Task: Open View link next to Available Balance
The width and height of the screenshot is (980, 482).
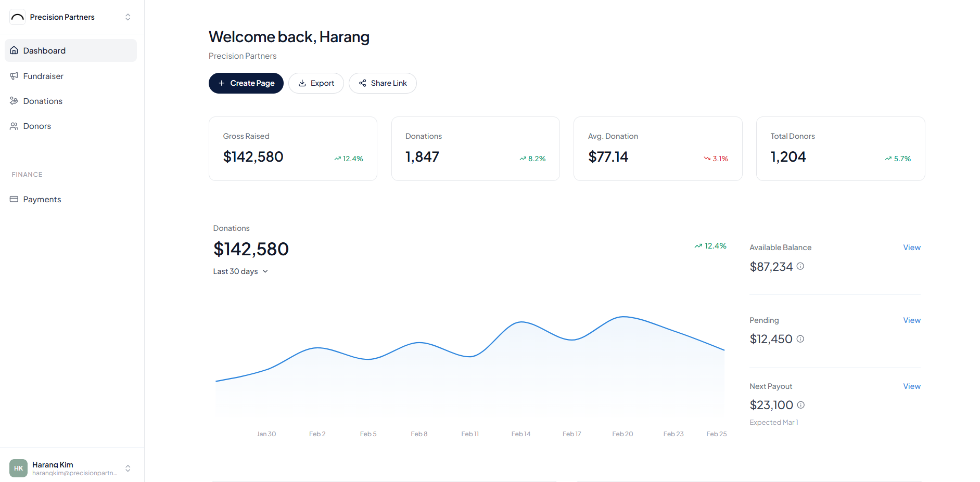Action: point(911,247)
